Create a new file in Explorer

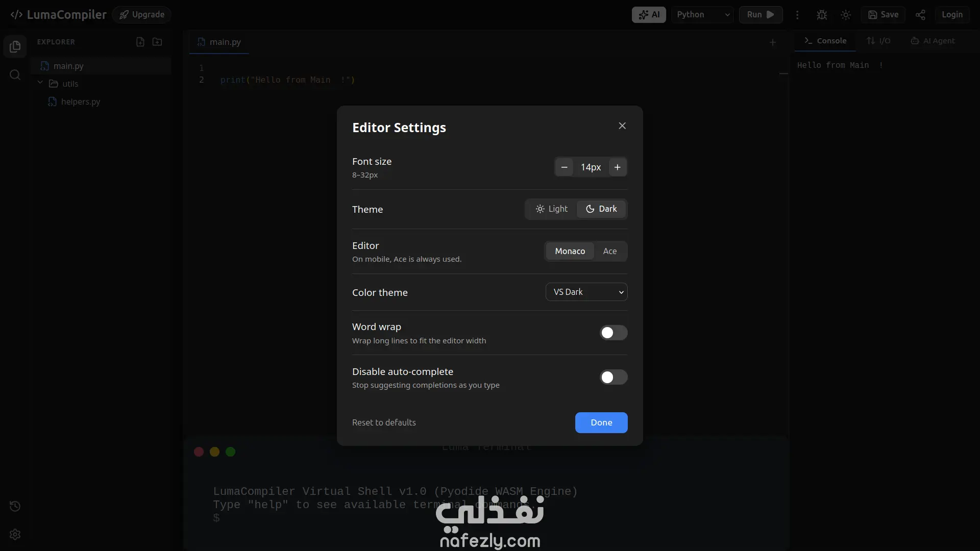[x=140, y=42]
